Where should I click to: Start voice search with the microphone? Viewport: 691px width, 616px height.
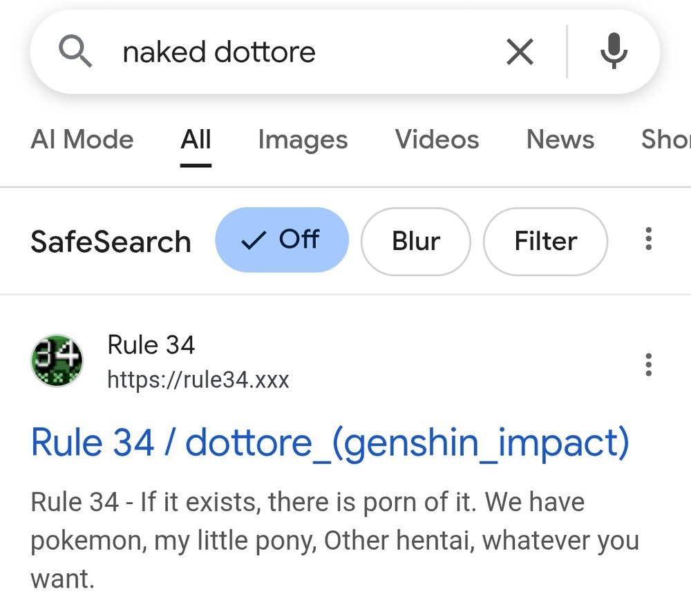pos(614,52)
